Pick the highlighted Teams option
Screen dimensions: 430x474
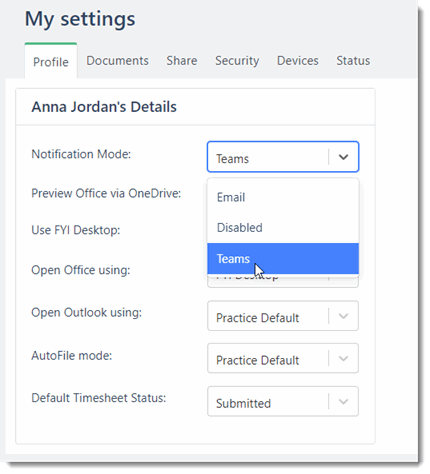pos(283,259)
